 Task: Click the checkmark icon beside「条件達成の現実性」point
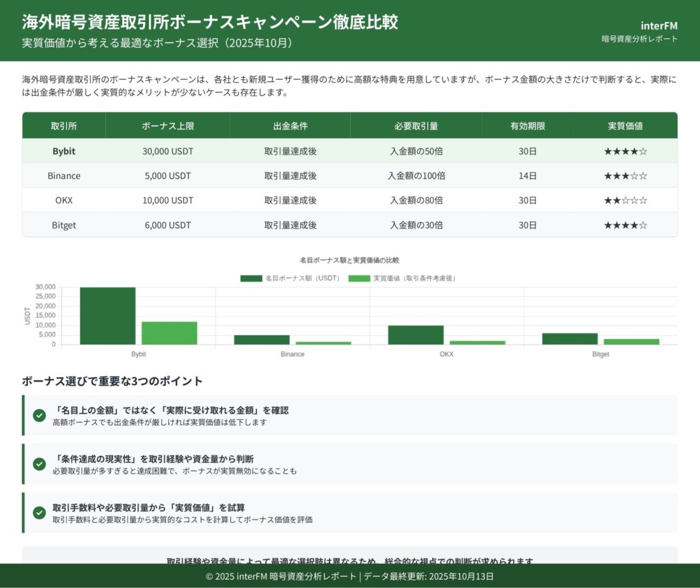click(39, 464)
